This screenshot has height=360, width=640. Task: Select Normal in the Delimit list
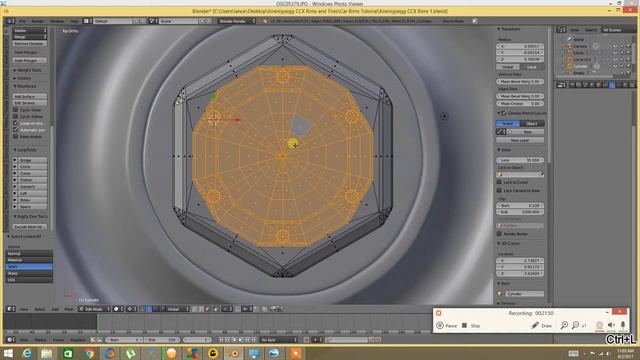pyautogui.click(x=29, y=253)
